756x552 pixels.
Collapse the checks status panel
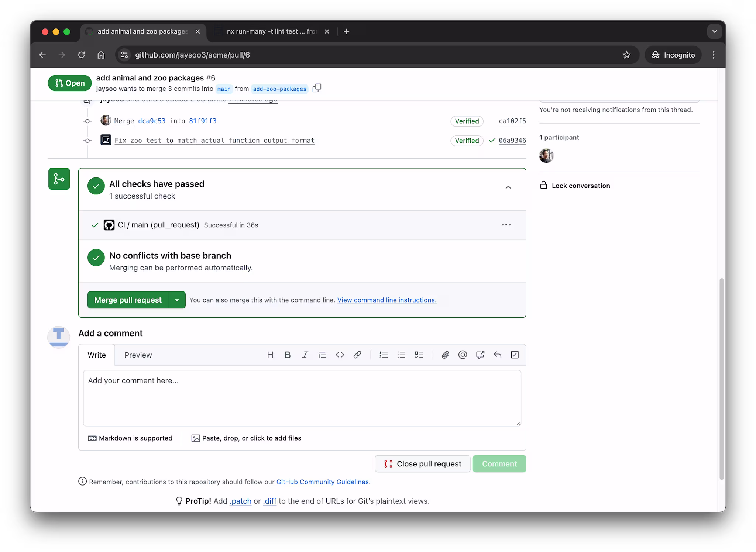pos(508,187)
